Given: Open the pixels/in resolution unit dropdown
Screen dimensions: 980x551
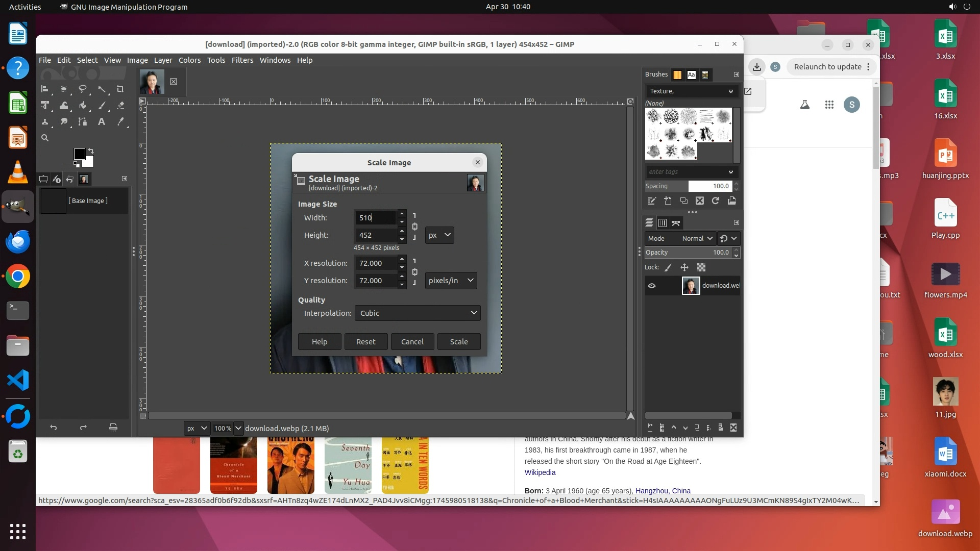Looking at the screenshot, I should point(451,281).
